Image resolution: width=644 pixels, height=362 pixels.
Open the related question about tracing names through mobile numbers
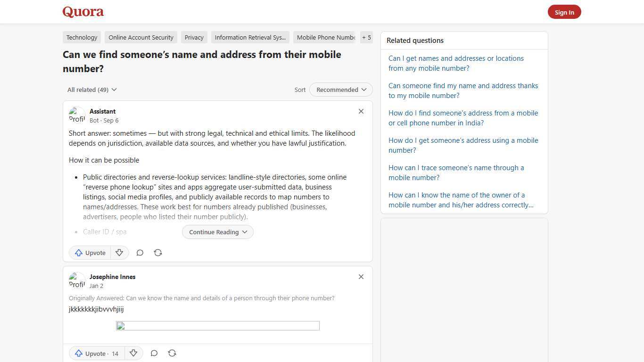(x=456, y=173)
